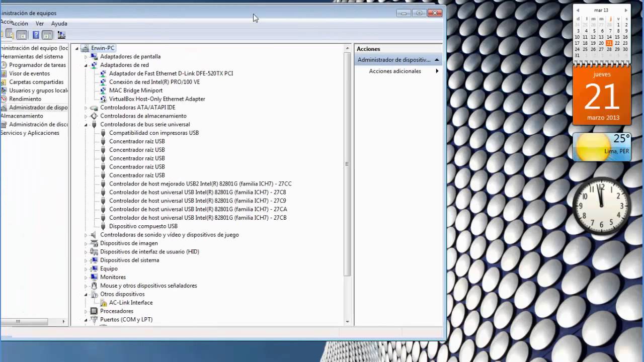Select universal USB host controller 27CB
644x362 pixels.
click(198, 218)
